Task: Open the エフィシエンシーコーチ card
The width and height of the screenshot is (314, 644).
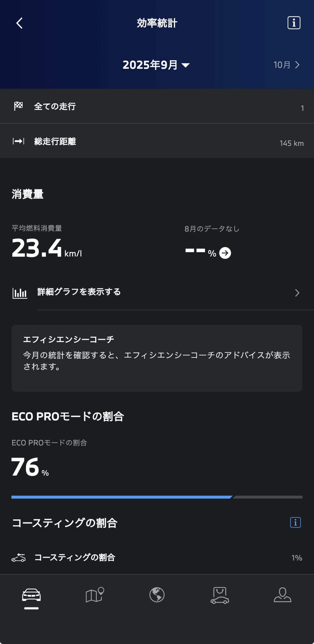Action: pyautogui.click(x=157, y=358)
